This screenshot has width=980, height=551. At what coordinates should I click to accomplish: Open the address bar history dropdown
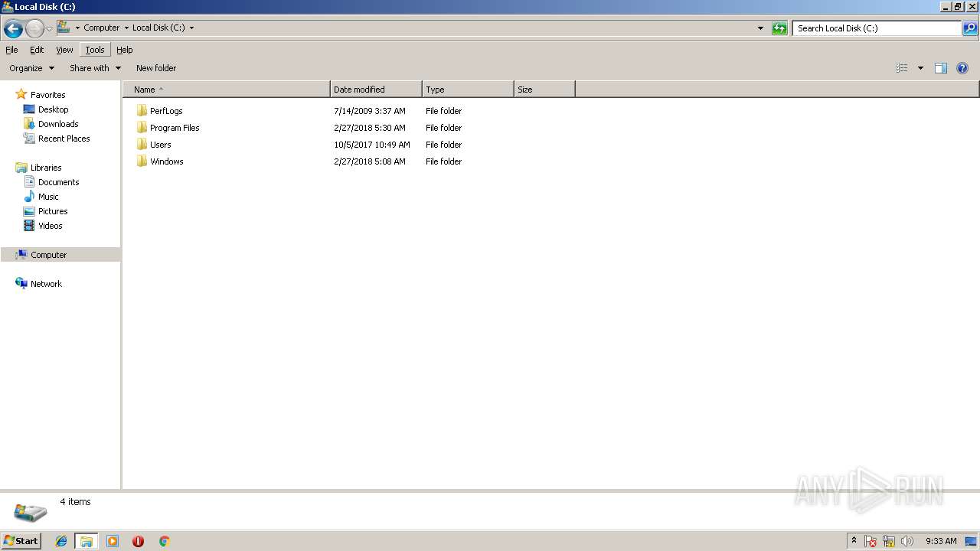760,28
